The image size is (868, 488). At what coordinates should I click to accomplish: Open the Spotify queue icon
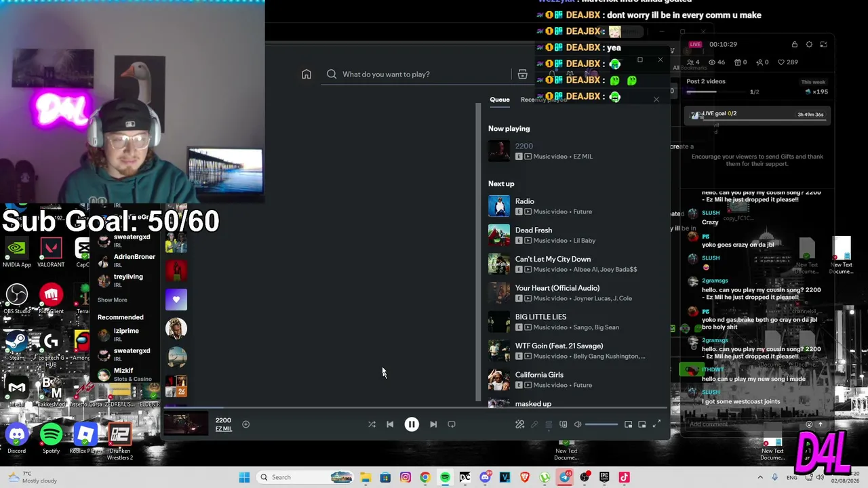[549, 424]
